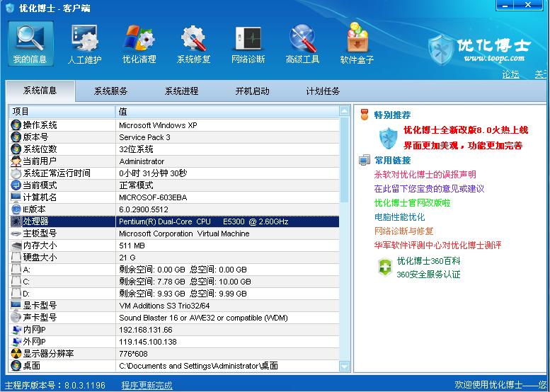Switch to the 系统进程 tab
This screenshot has width=550, height=392.
tap(181, 91)
